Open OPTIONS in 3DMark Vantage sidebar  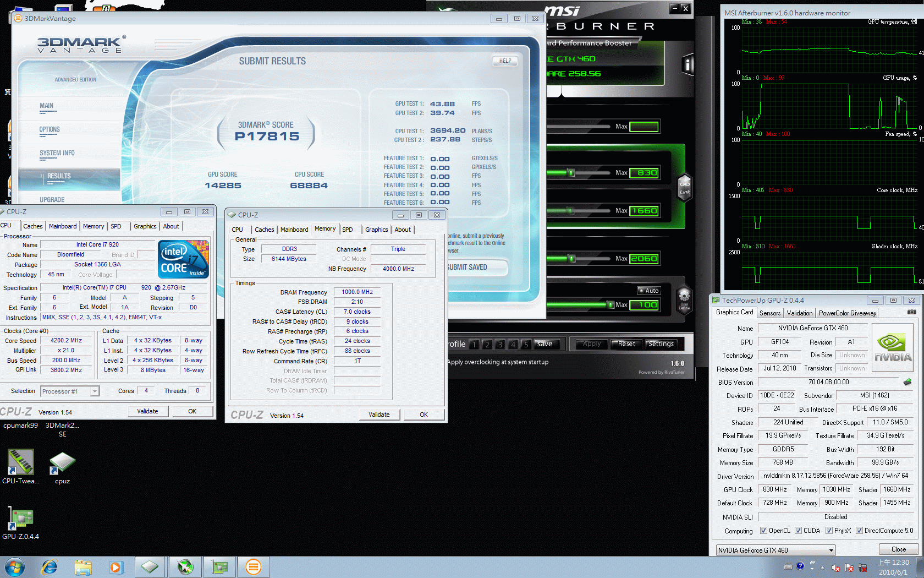(x=50, y=130)
